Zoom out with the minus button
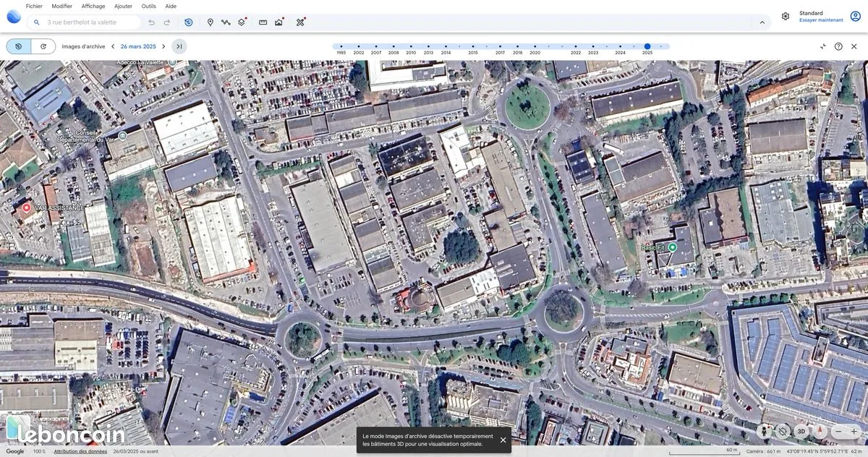The image size is (868, 457). (838, 431)
